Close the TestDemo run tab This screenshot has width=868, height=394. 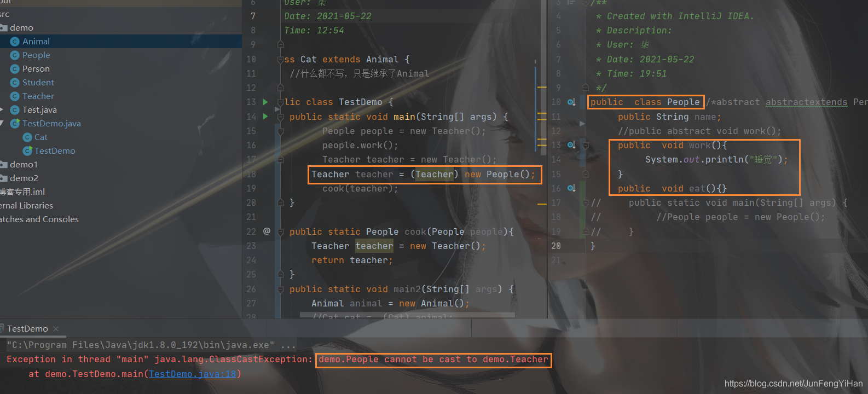point(56,329)
